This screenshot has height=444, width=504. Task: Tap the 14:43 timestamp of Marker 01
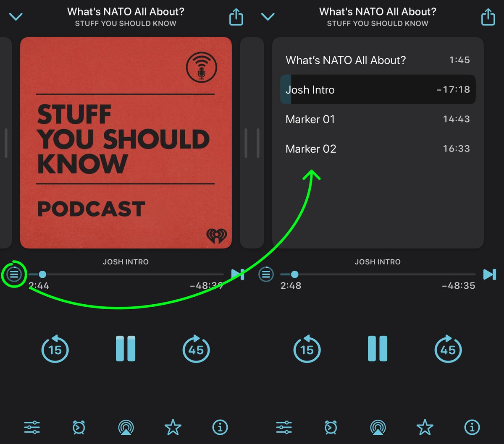[457, 119]
